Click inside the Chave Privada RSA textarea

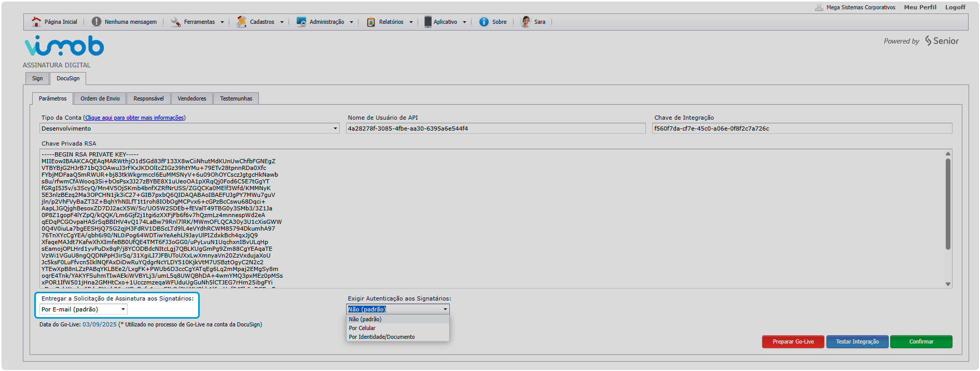point(496,219)
